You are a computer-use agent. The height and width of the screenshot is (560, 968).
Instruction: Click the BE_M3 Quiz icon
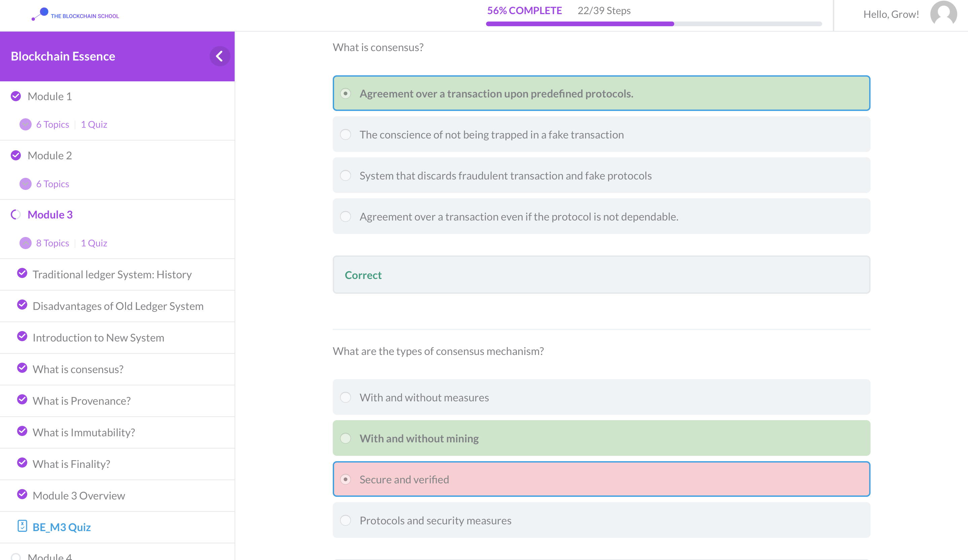point(22,526)
